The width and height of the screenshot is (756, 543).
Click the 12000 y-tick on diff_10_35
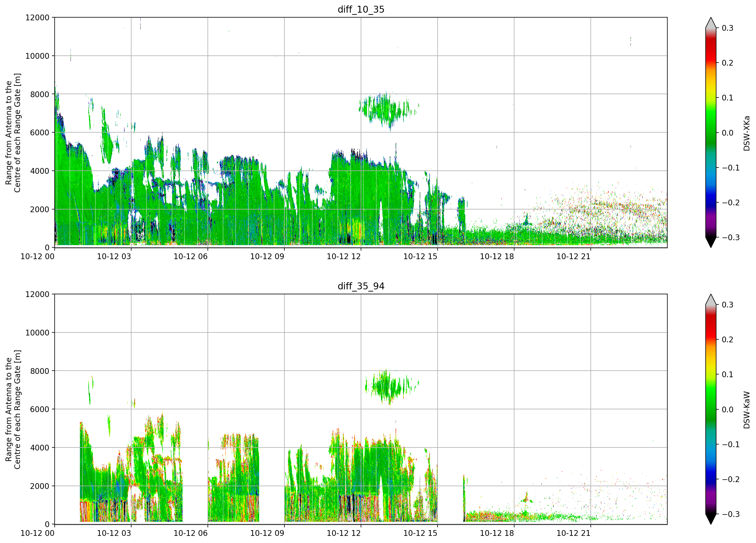[37, 18]
